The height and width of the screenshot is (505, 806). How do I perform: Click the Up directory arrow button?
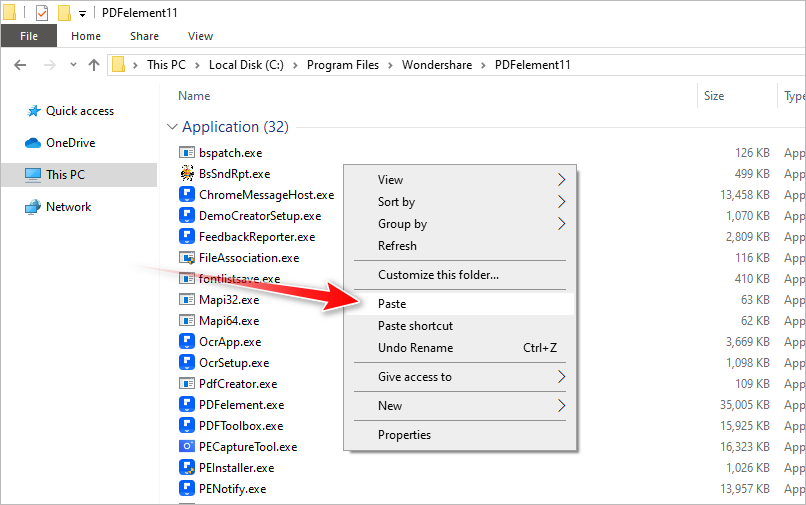pos(94,65)
